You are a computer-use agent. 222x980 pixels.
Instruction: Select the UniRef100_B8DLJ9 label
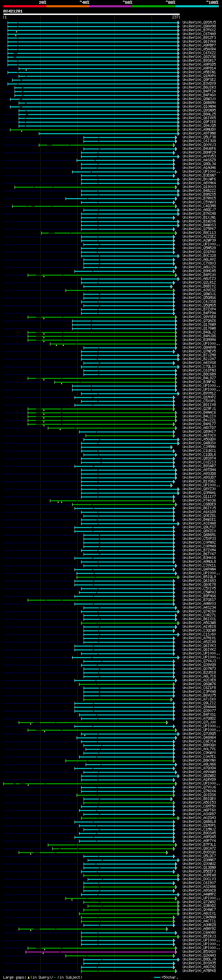point(199,959)
